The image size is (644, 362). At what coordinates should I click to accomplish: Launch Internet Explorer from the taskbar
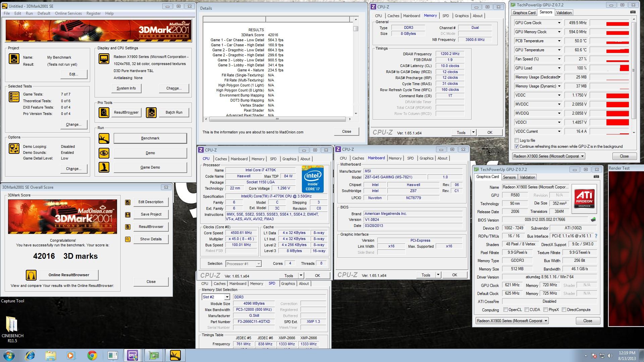coord(30,355)
